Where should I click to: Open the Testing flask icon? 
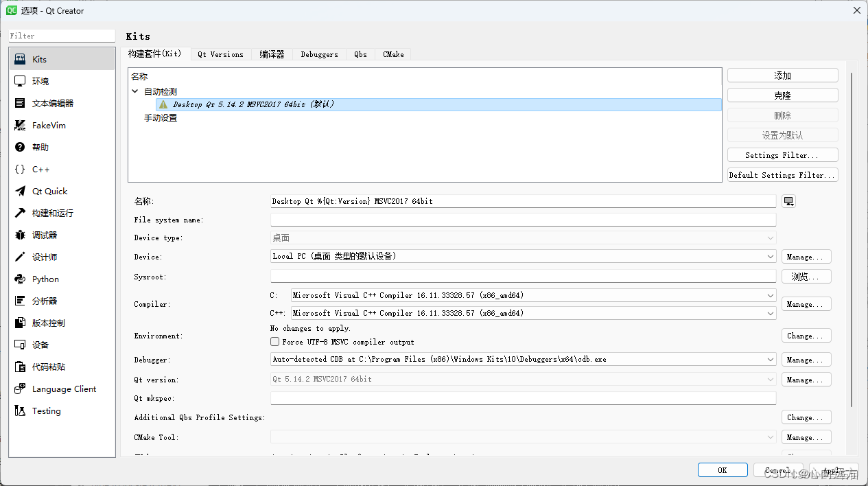20,410
